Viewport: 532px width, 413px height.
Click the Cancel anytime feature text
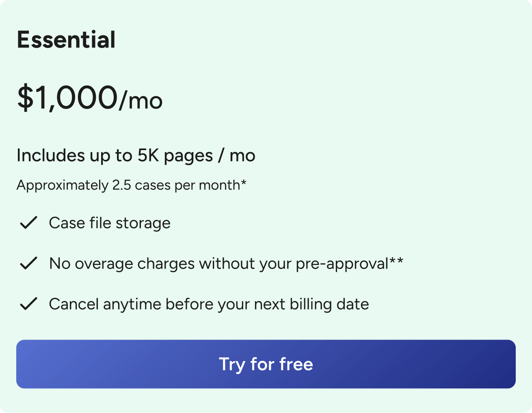pos(209,304)
